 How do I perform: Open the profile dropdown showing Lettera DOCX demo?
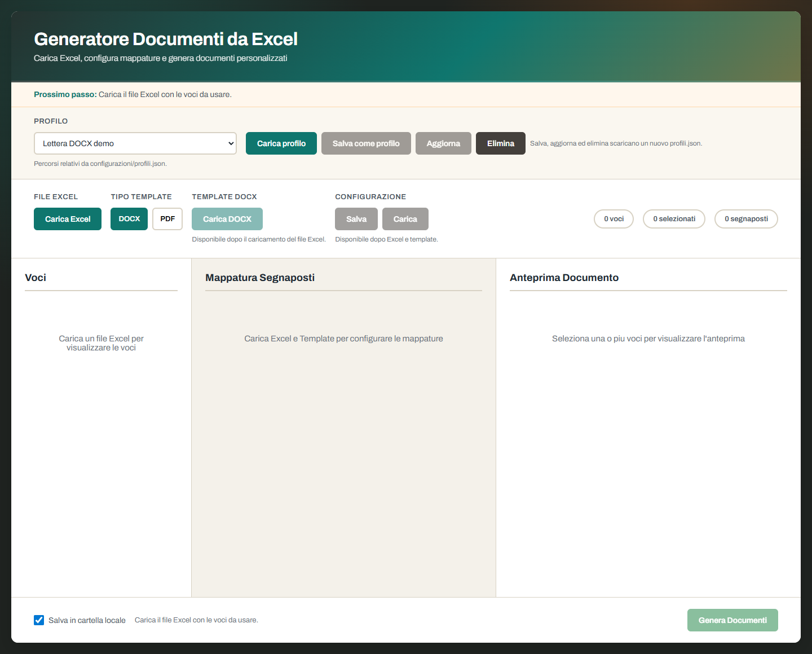point(135,143)
